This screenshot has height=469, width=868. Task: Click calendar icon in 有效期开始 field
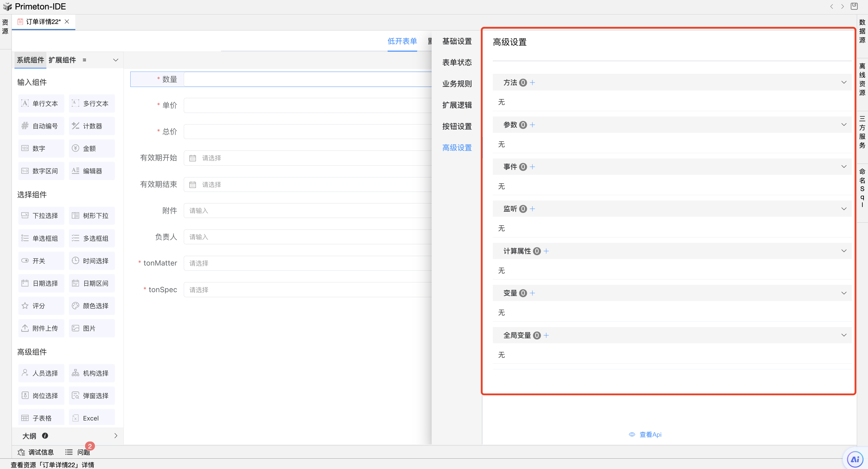193,158
